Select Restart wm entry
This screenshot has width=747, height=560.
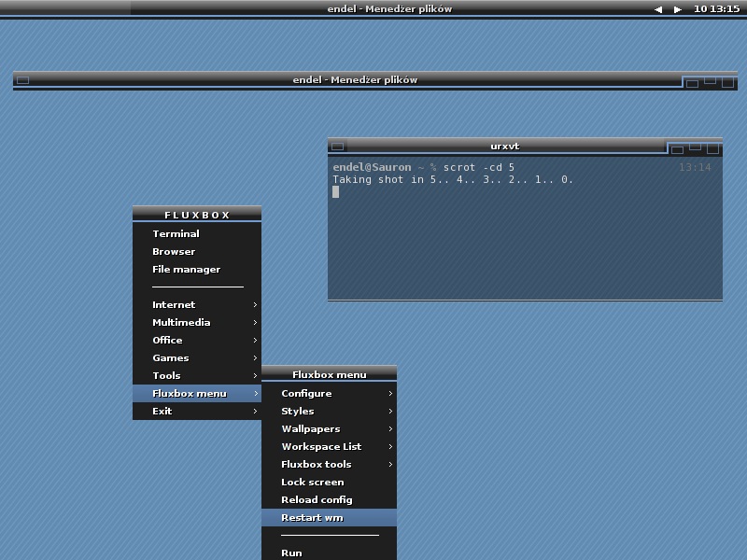tap(330, 518)
